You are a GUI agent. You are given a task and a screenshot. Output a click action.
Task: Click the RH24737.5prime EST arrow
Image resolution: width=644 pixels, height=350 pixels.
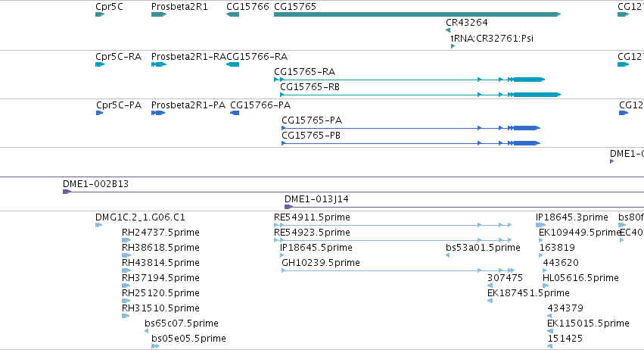(x=126, y=240)
